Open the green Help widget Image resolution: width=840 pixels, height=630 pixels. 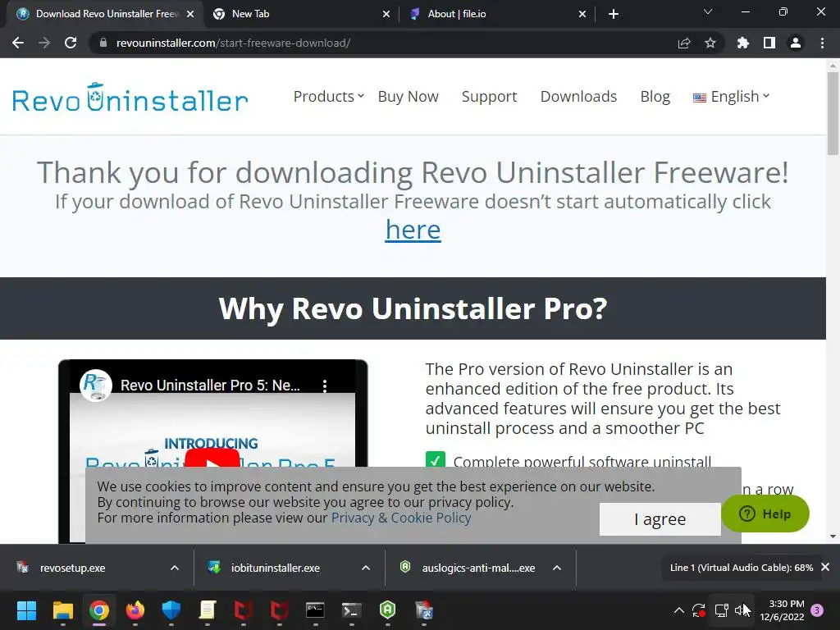765,514
